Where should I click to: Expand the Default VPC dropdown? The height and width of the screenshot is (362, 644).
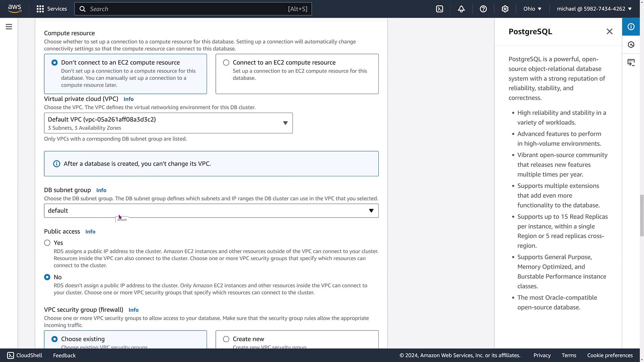[168, 123]
